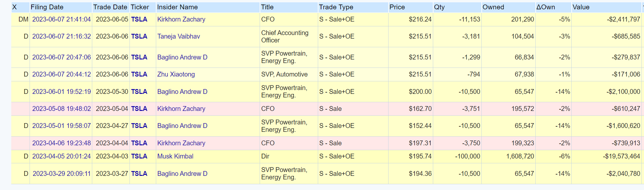Click TSLA ticker in Zhu Xiaotong row

139,74
